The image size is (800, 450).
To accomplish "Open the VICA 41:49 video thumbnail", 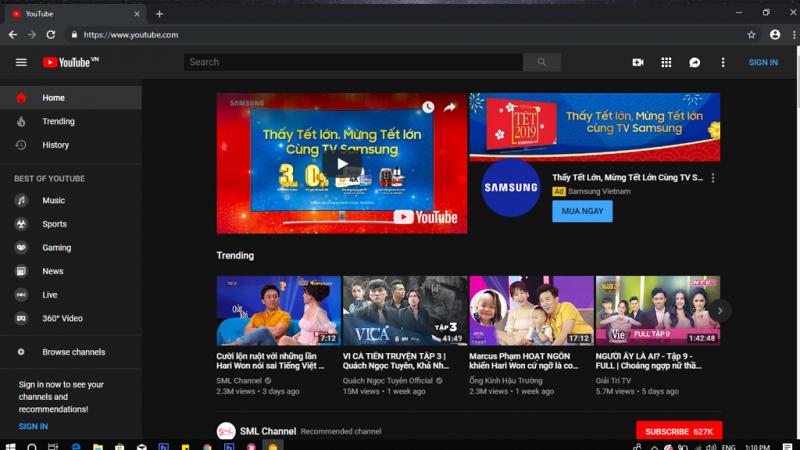I will point(405,311).
